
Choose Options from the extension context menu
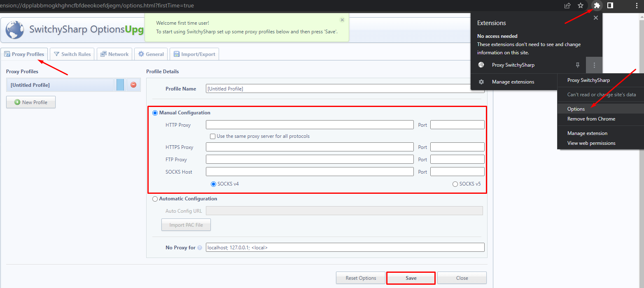(600, 109)
